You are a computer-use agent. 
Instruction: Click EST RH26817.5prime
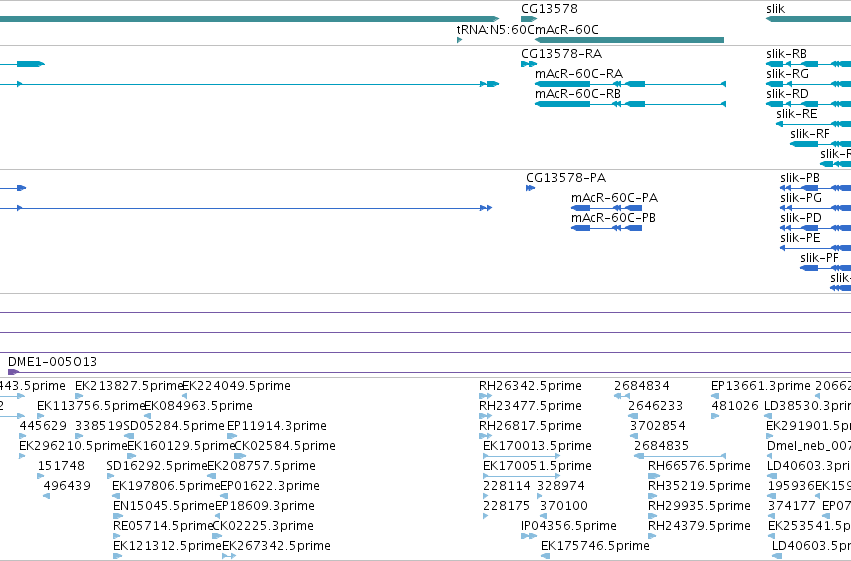(530, 426)
